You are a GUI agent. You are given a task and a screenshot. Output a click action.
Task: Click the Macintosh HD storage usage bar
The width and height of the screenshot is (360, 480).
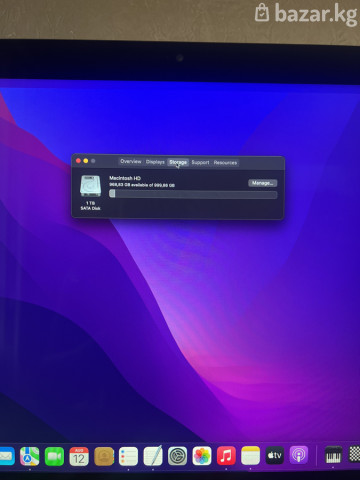pos(193,194)
